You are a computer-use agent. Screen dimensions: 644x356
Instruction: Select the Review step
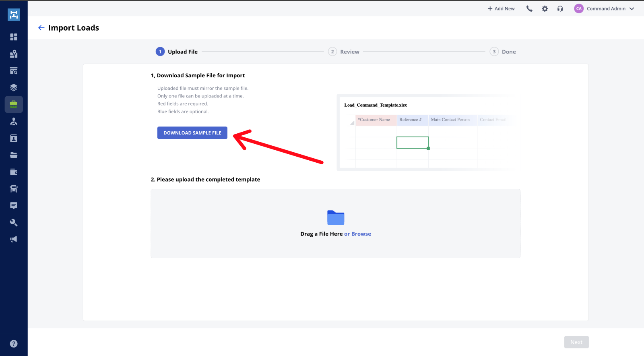344,52
